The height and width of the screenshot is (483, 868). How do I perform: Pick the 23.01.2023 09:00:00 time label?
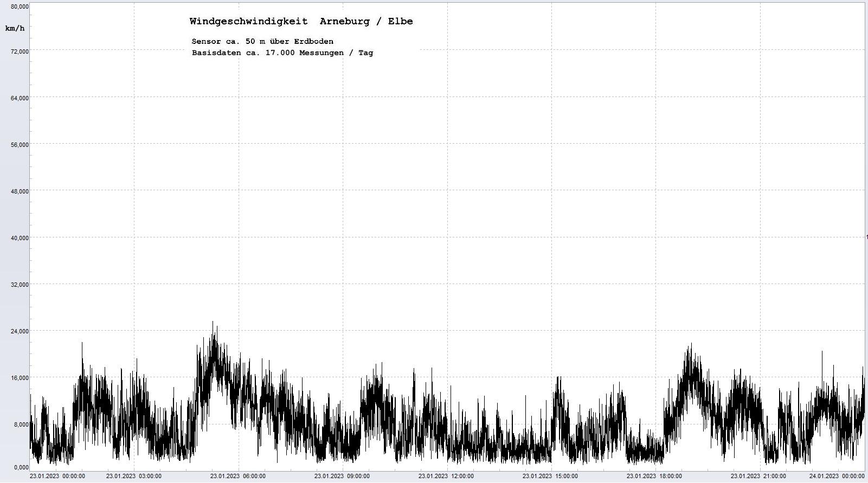(x=342, y=476)
